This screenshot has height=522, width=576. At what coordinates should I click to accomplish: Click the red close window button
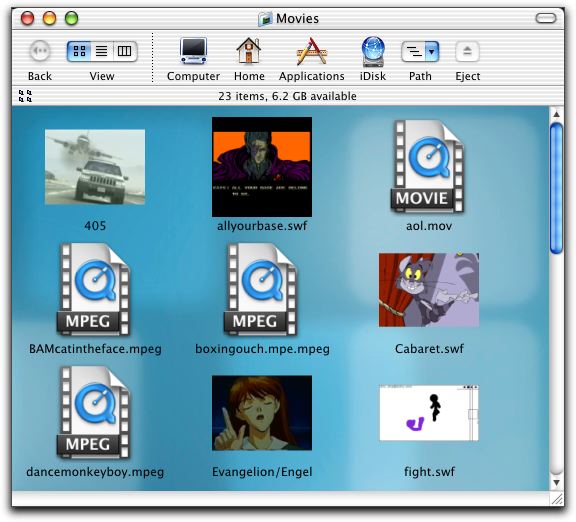(x=28, y=18)
